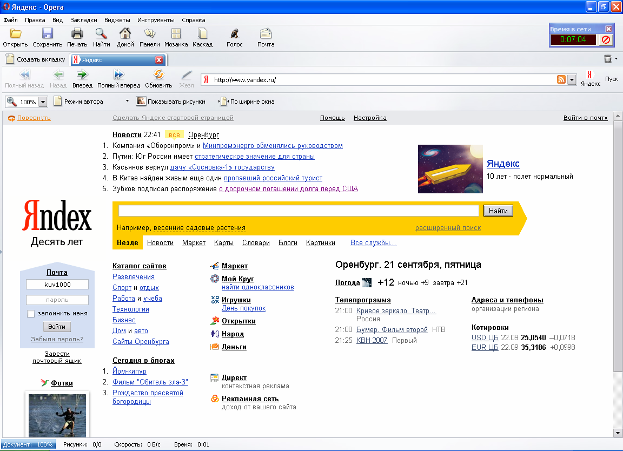Expand the arrow beside the trash can icon

tap(616, 59)
